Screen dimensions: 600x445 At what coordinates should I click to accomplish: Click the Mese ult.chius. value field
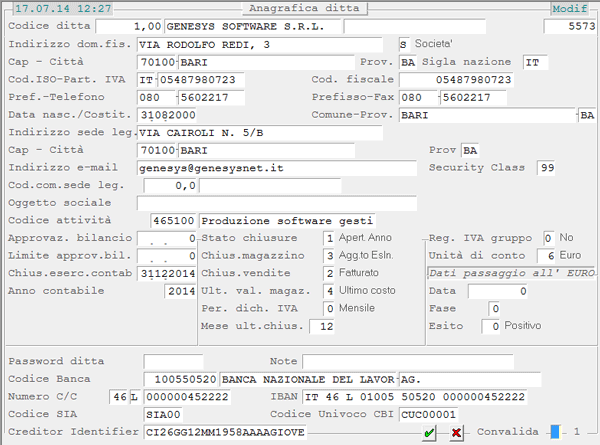click(321, 326)
